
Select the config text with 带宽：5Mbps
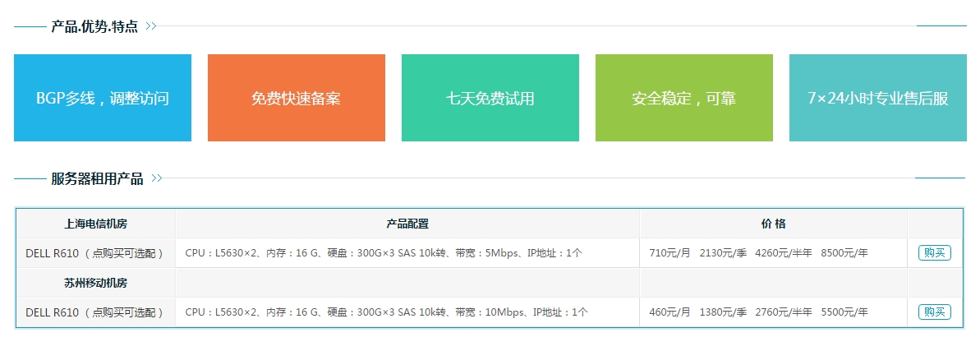click(x=384, y=253)
